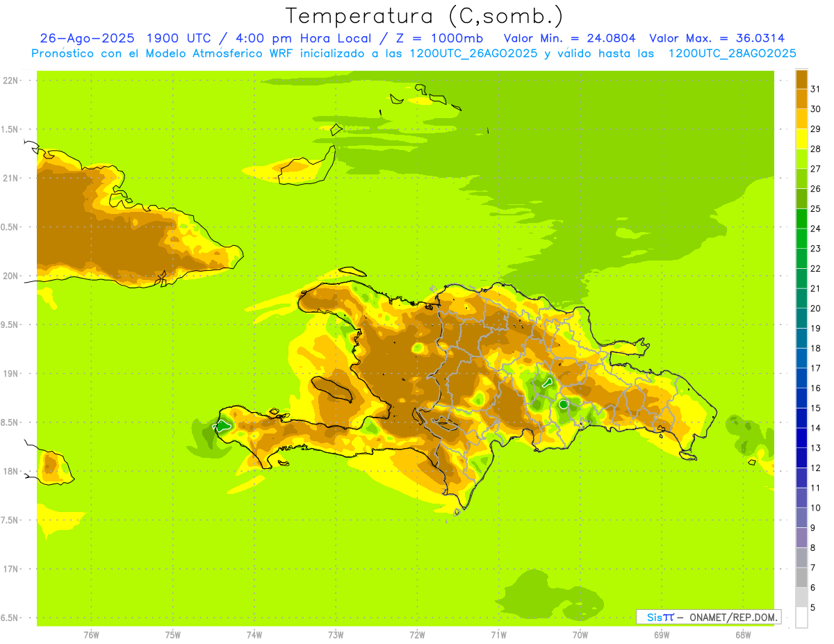This screenshot has width=834, height=644.
Task: Click the 69W longitude label
Action: [662, 634]
